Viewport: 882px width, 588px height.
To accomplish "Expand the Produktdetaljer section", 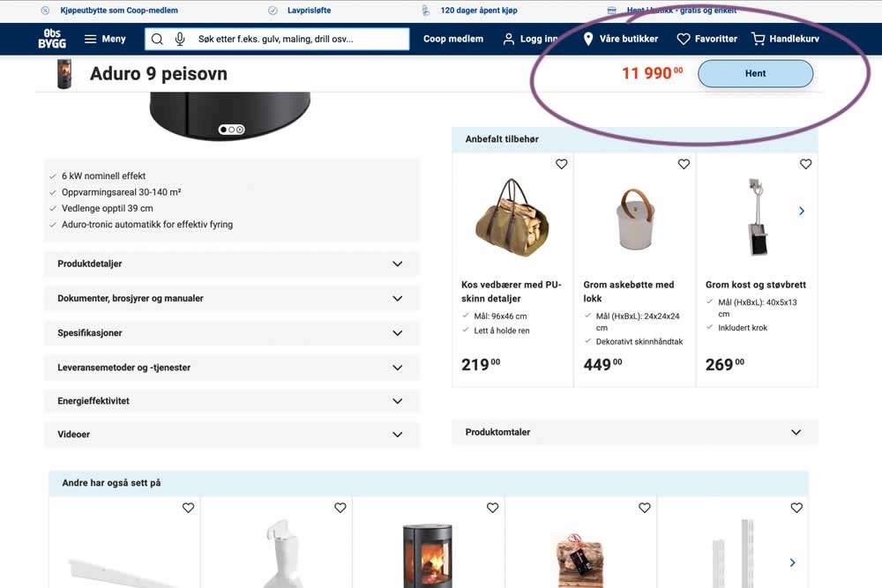I will click(x=231, y=264).
